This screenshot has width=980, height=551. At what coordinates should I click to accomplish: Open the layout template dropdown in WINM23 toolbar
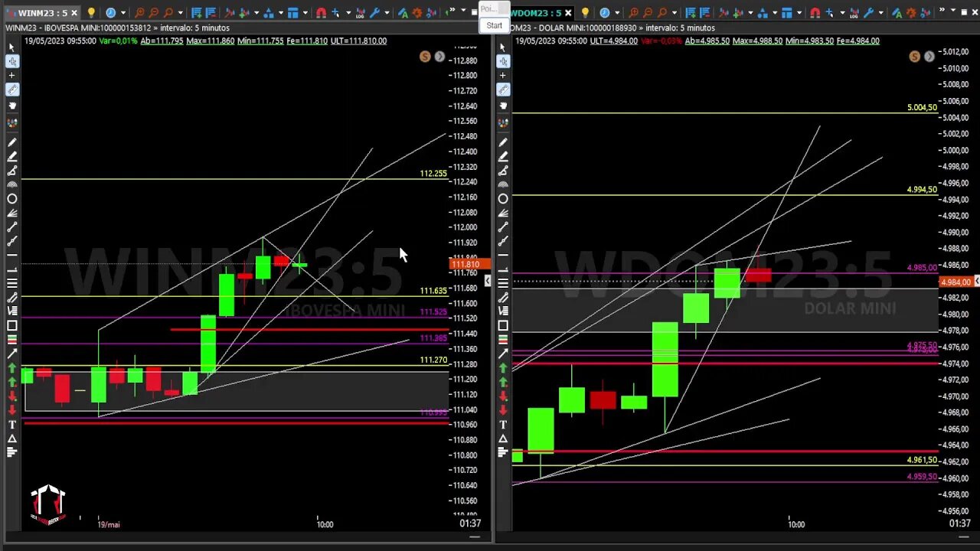(305, 13)
